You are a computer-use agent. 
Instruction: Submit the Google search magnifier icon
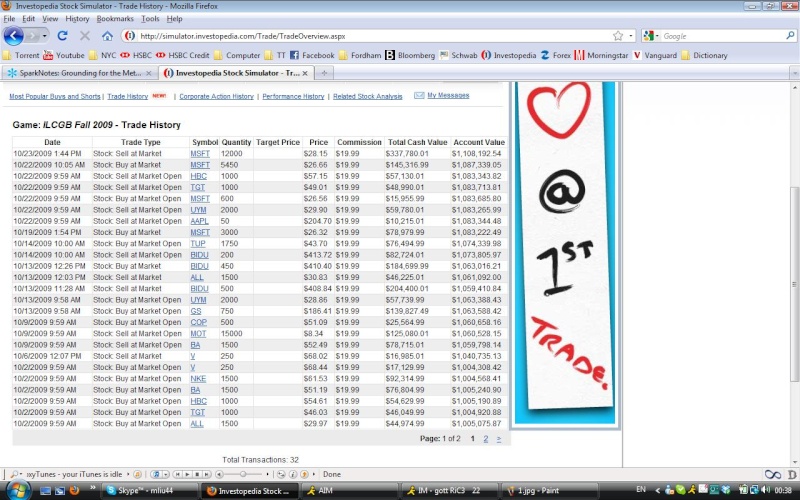(790, 36)
